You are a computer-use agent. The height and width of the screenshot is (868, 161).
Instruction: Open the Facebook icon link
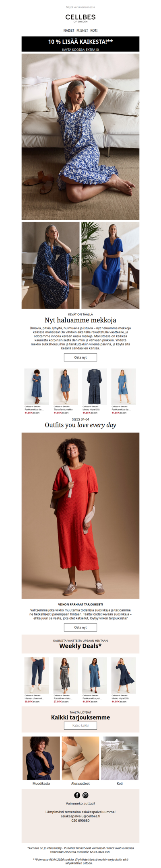point(77,795)
